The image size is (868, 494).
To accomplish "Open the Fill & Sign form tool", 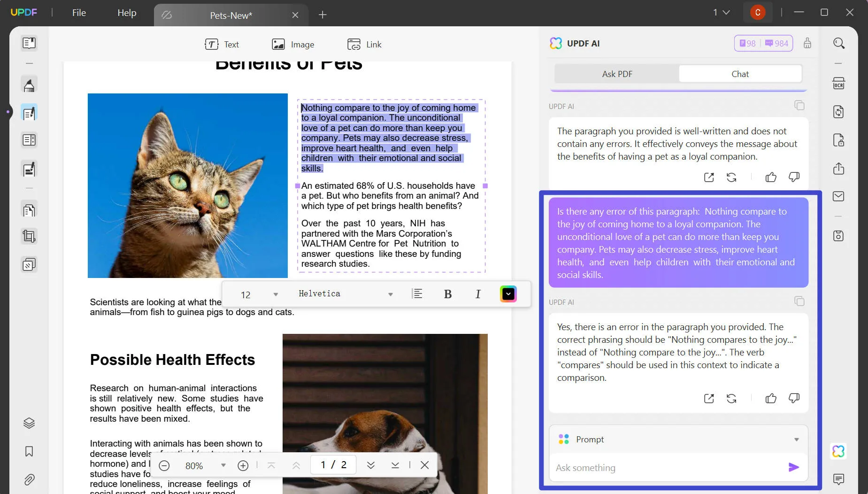I will click(29, 169).
